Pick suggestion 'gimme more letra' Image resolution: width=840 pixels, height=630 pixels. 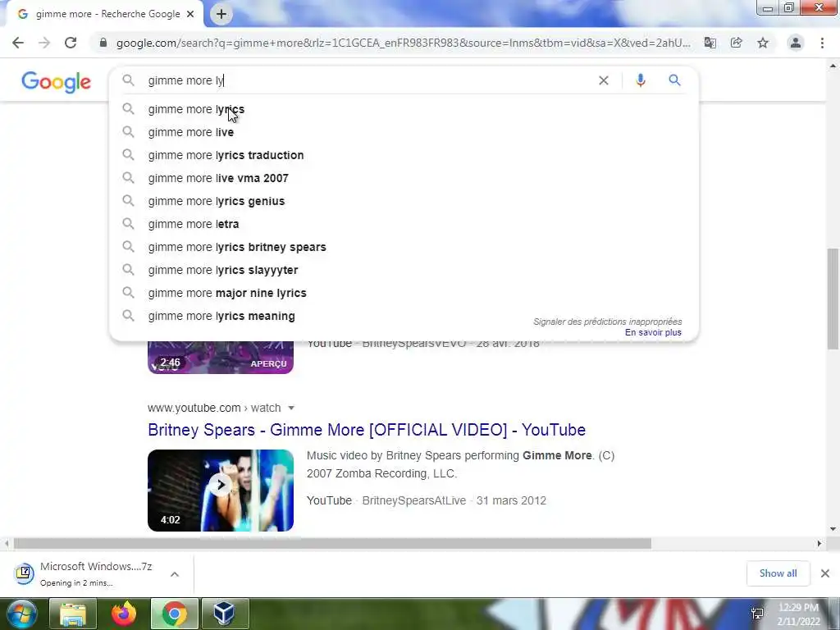point(404,225)
